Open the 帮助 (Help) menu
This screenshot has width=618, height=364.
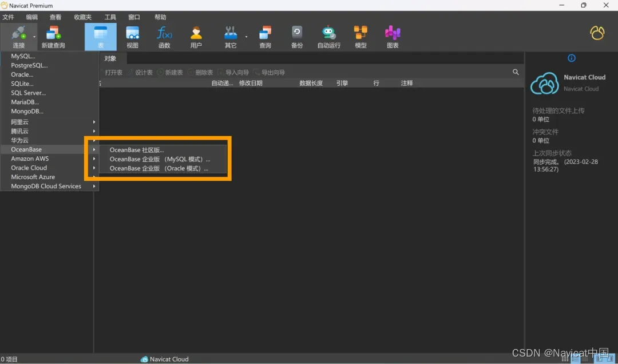[160, 17]
